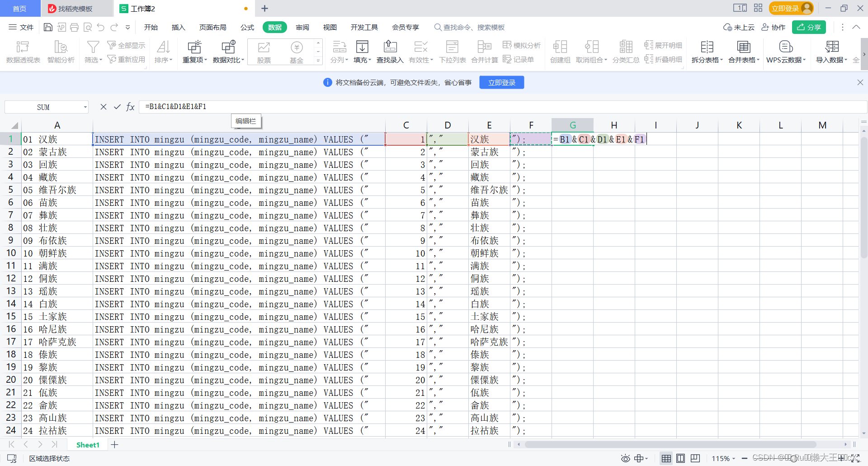Click the green 分享 share button
The width and height of the screenshot is (868, 466).
pos(809,27)
